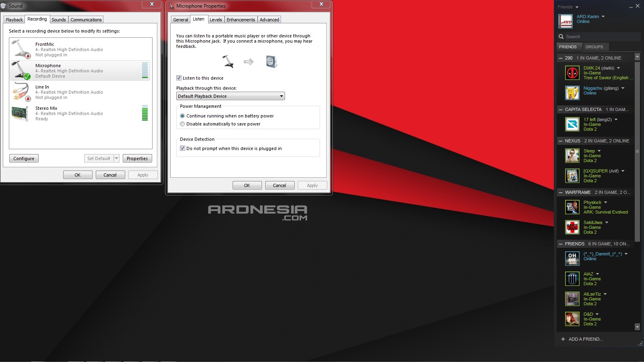Switch to the Playback tab
Viewport: 644px width, 362px height.
pos(14,20)
